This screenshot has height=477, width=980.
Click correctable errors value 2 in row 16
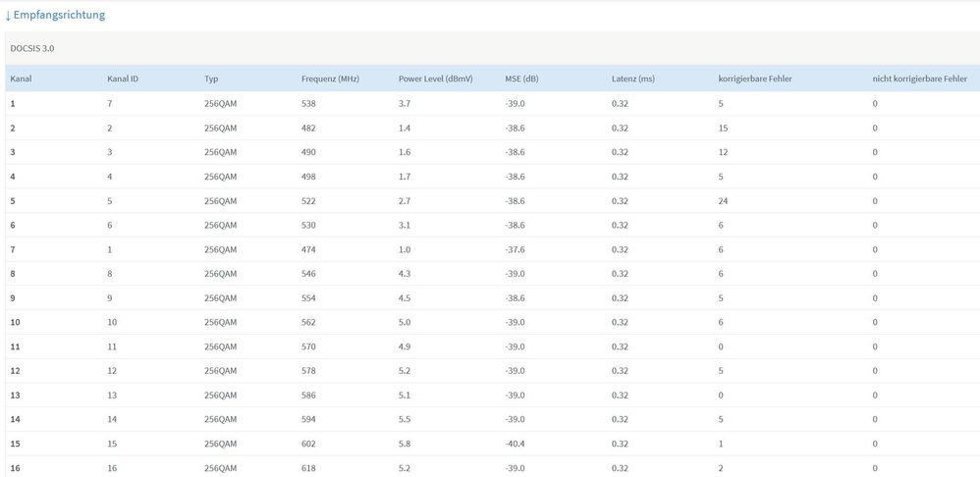coord(721,468)
